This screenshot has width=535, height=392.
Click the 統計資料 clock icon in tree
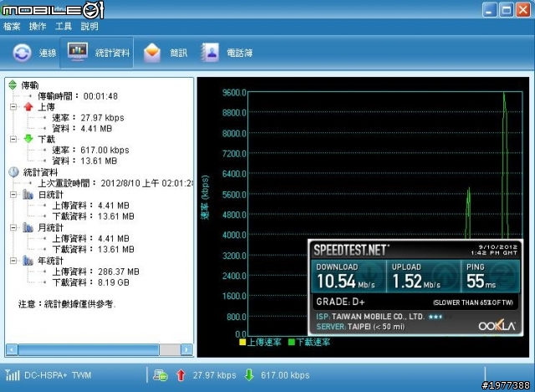pos(13,172)
